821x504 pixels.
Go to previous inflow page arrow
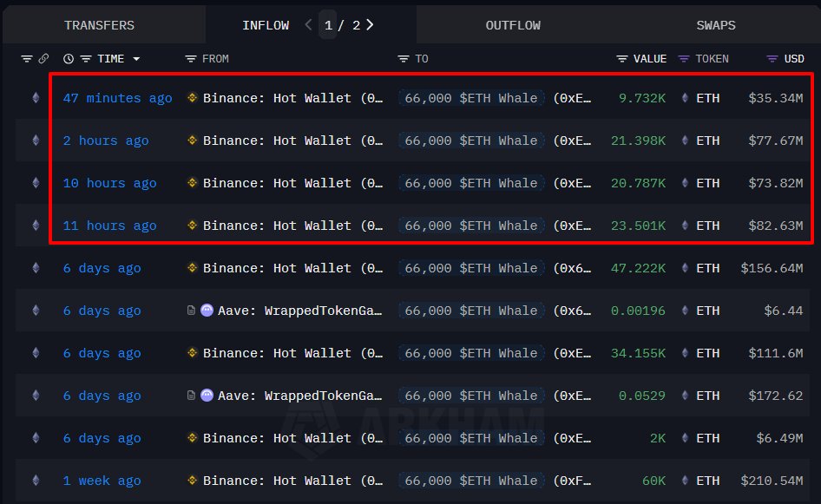(x=308, y=24)
